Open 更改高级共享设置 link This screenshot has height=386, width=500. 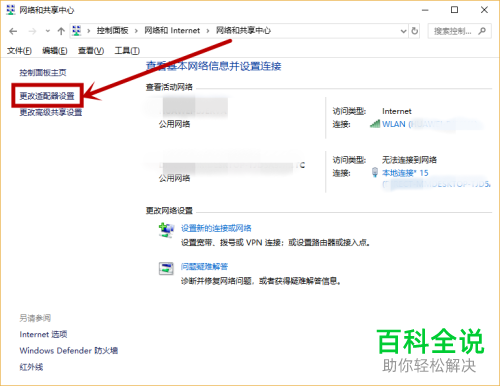(51, 112)
